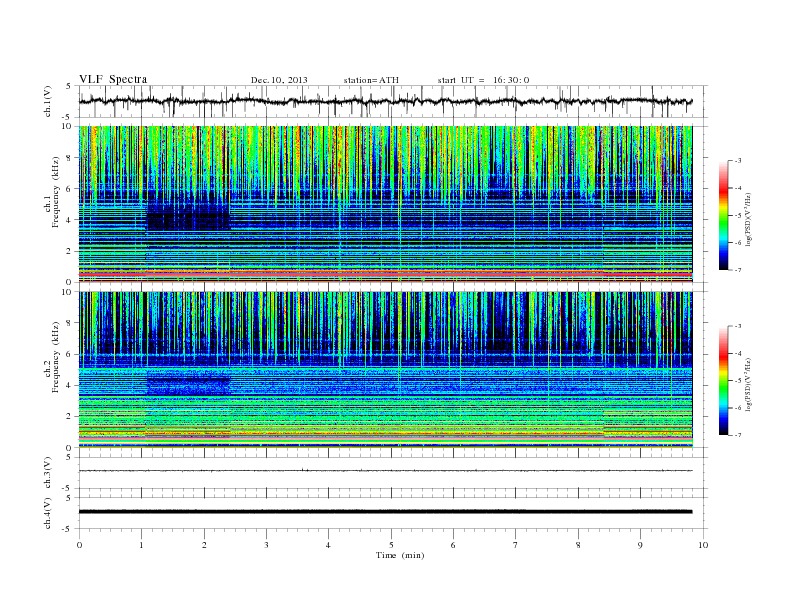Click the time axis tick label '2'
Image resolution: width=792 pixels, height=612 pixels.
(x=204, y=545)
